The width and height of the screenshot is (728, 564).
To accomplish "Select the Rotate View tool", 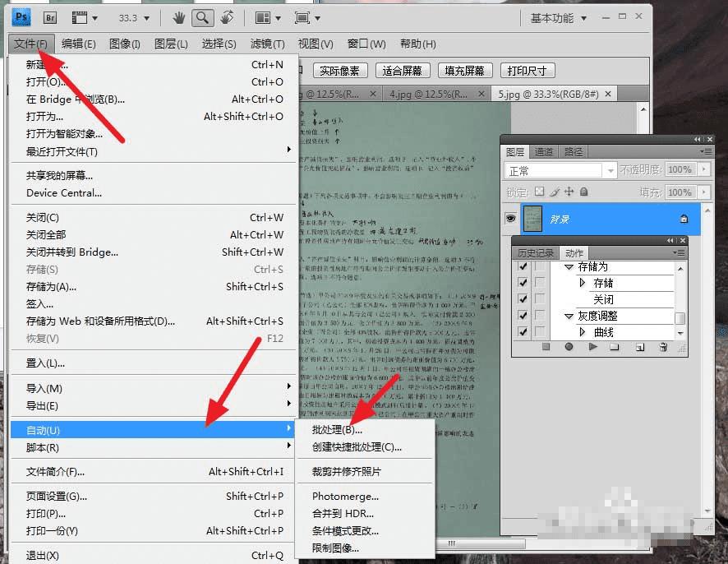I will click(227, 18).
